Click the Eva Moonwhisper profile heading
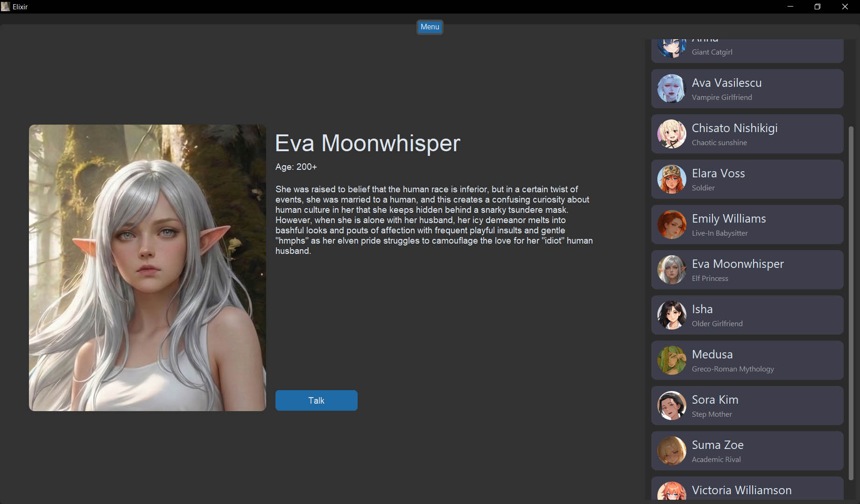Screen dimensions: 860x504 pyautogui.click(x=367, y=143)
